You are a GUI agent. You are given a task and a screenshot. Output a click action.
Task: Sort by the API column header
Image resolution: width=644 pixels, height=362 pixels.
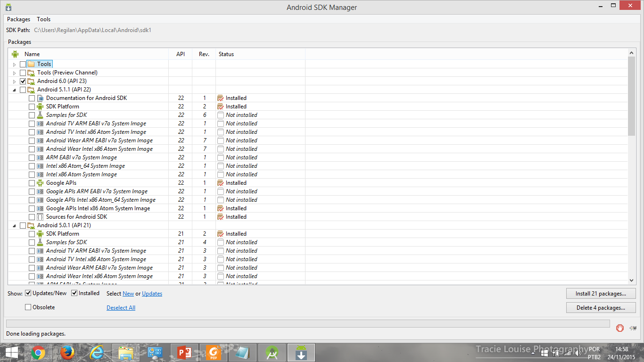tap(181, 54)
